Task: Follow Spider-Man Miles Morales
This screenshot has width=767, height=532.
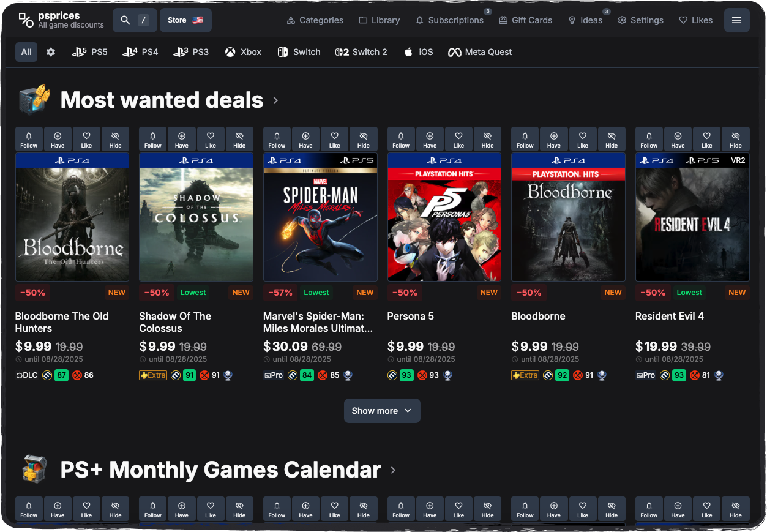Action: pyautogui.click(x=277, y=139)
